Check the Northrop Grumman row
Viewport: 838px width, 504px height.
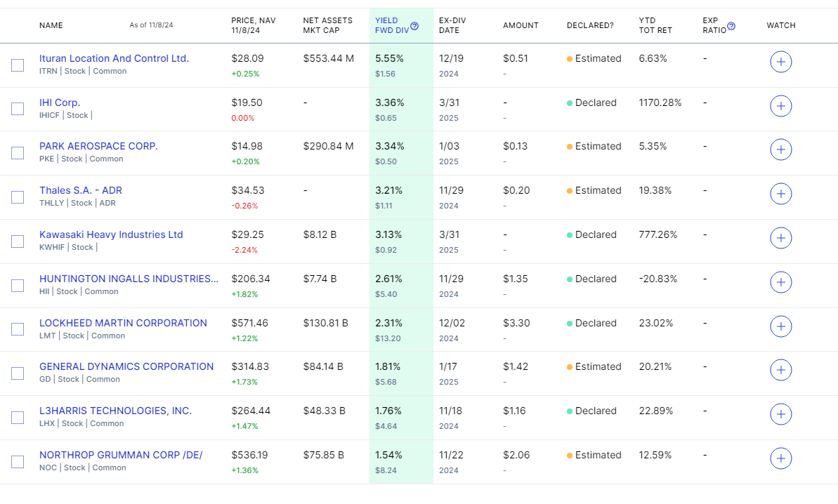(18, 462)
